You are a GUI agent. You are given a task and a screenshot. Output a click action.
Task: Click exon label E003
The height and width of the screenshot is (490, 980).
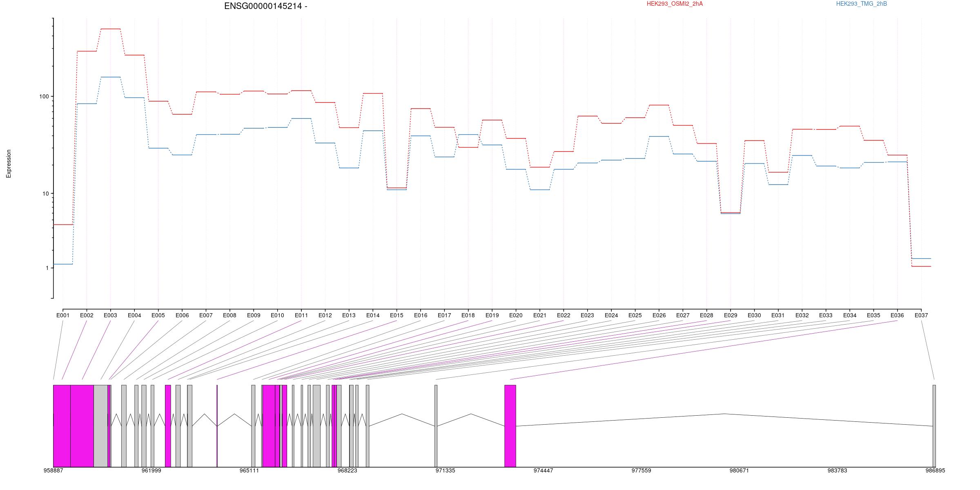(110, 315)
